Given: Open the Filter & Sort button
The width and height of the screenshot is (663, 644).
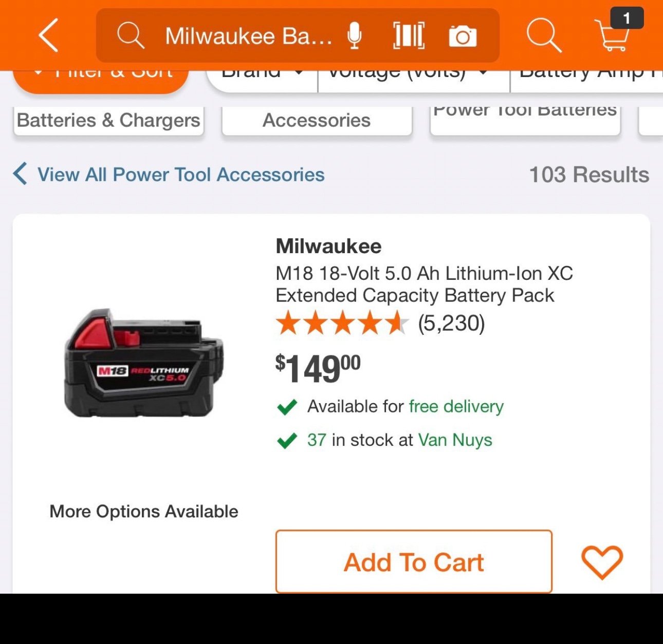Looking at the screenshot, I should 101,78.
